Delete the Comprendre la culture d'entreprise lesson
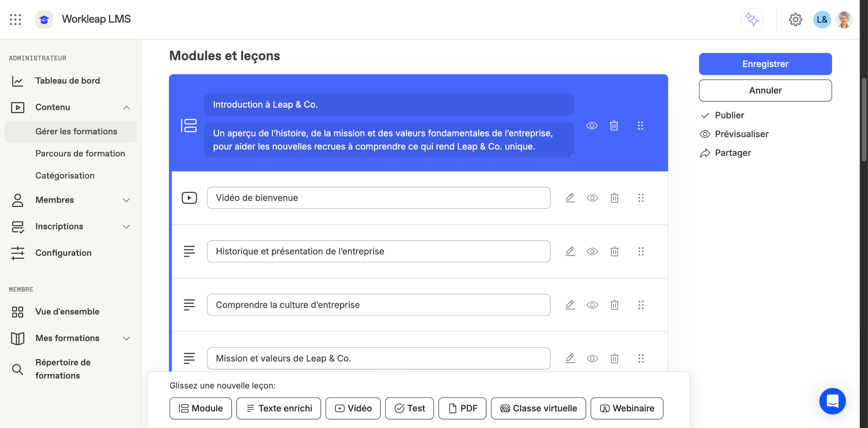 coord(614,305)
